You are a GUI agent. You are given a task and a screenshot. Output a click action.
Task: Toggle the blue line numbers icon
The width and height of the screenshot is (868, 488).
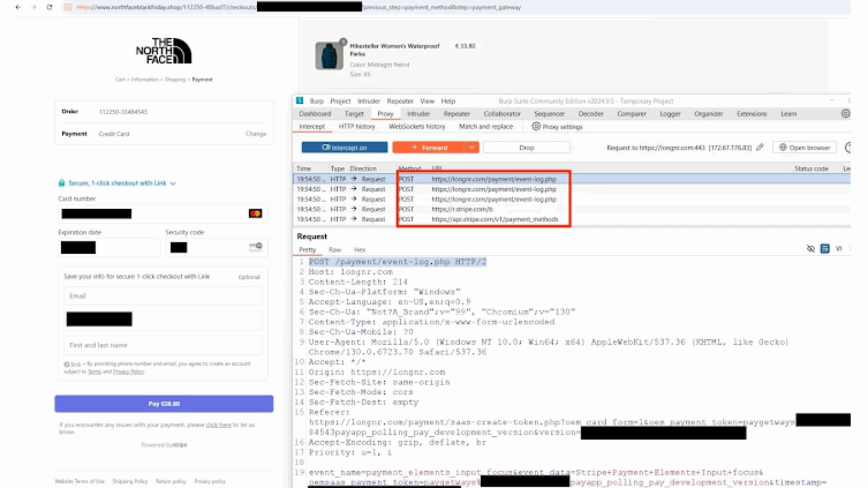(825, 249)
